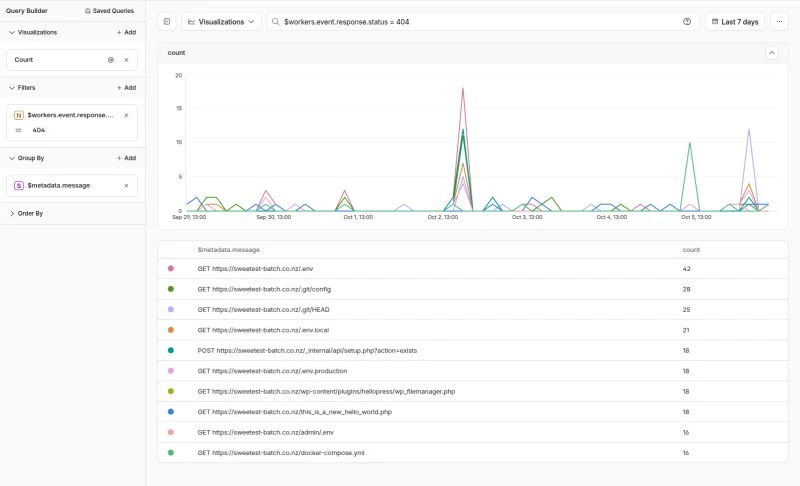Click the Oct 3, 13:00 axis label
The height and width of the screenshot is (486, 800).
click(x=527, y=217)
